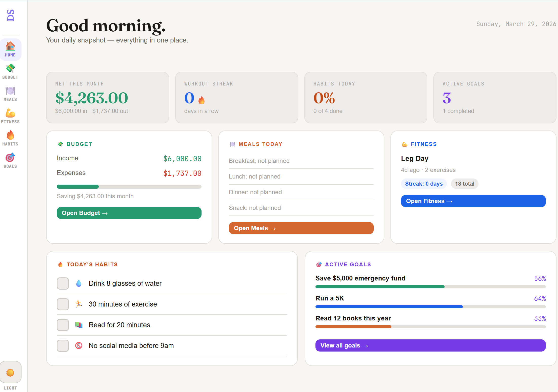Open Meals with the orange button
The width and height of the screenshot is (558, 392).
click(x=301, y=228)
